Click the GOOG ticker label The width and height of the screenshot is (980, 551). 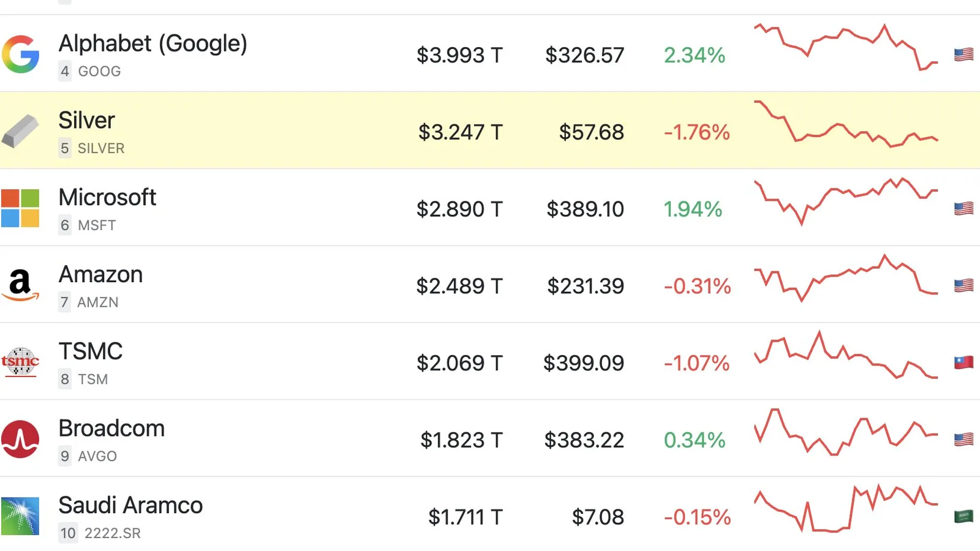(99, 71)
